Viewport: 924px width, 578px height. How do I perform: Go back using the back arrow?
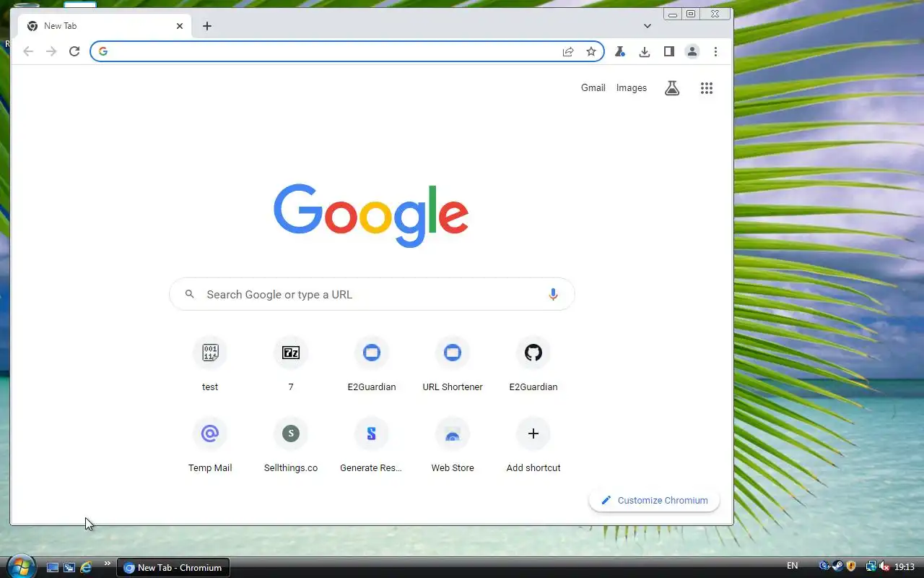point(28,51)
